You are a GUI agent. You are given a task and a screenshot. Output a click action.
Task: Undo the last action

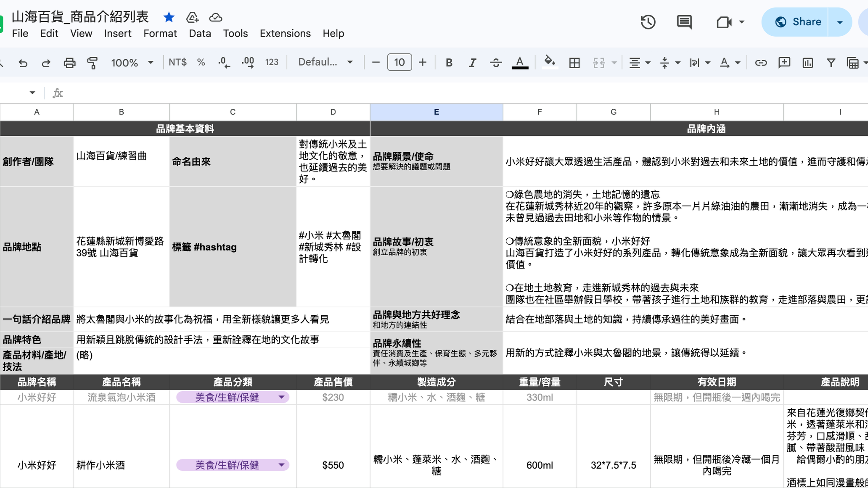coord(23,63)
